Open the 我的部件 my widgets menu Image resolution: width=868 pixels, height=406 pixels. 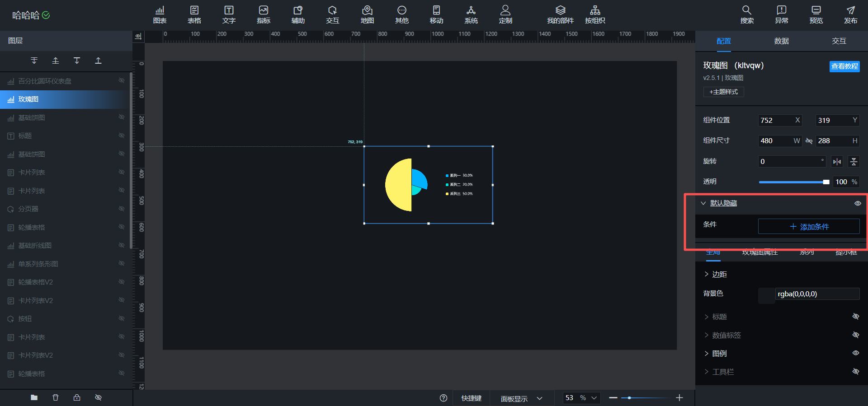560,15
